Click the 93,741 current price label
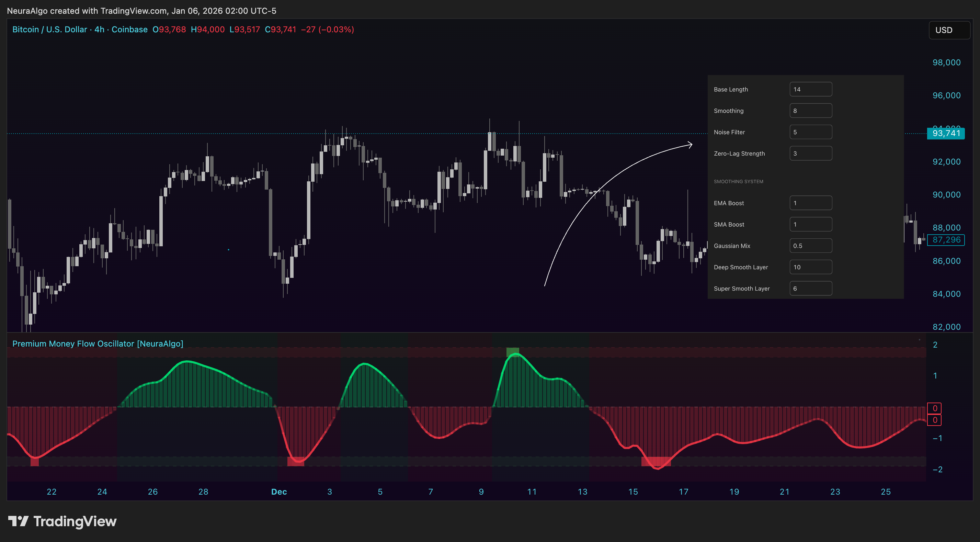Viewport: 980px width, 542px height. pos(946,133)
